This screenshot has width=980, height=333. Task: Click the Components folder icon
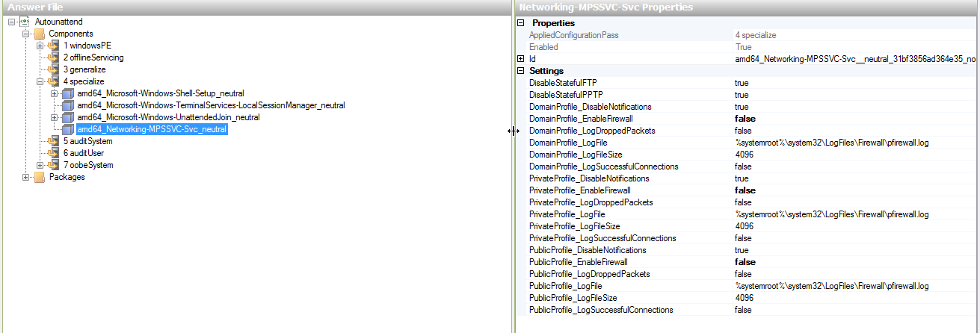coord(39,34)
